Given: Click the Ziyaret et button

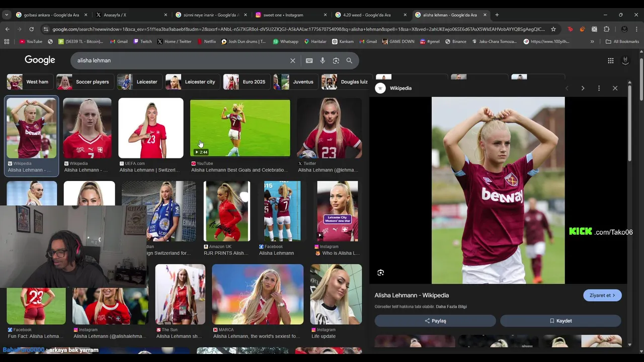Looking at the screenshot, I should (602, 295).
